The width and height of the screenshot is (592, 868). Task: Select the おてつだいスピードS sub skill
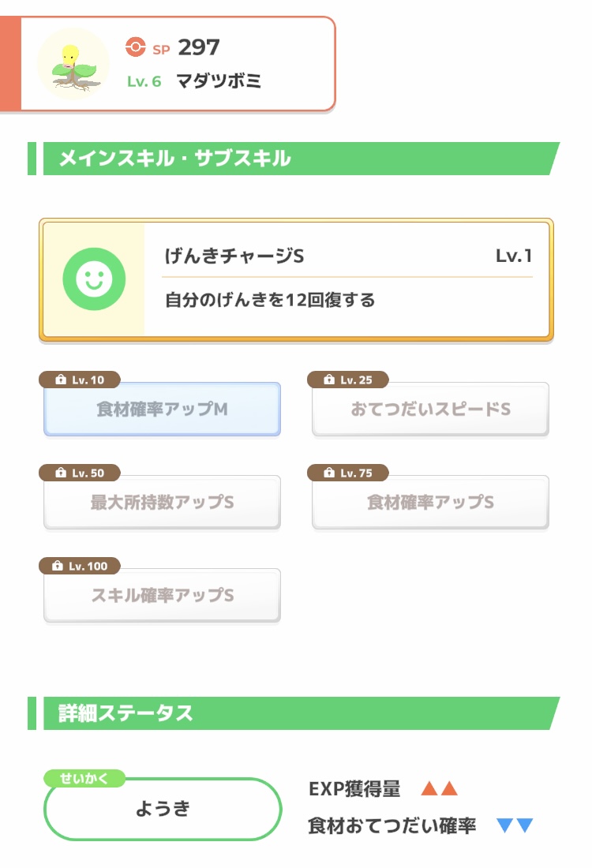[x=430, y=409]
